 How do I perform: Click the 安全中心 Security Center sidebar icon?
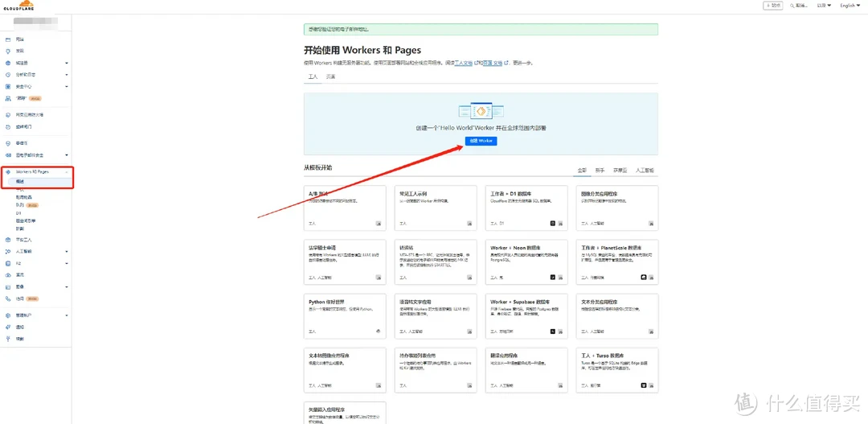8,86
